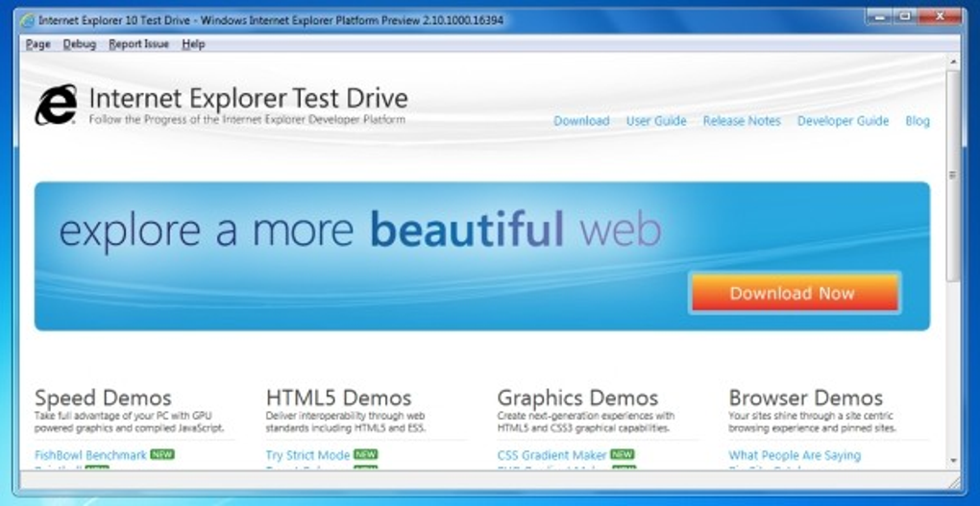This screenshot has height=506, width=980.
Task: Click the NEW badge beside CSS Gradient Maker
Action: (x=623, y=455)
